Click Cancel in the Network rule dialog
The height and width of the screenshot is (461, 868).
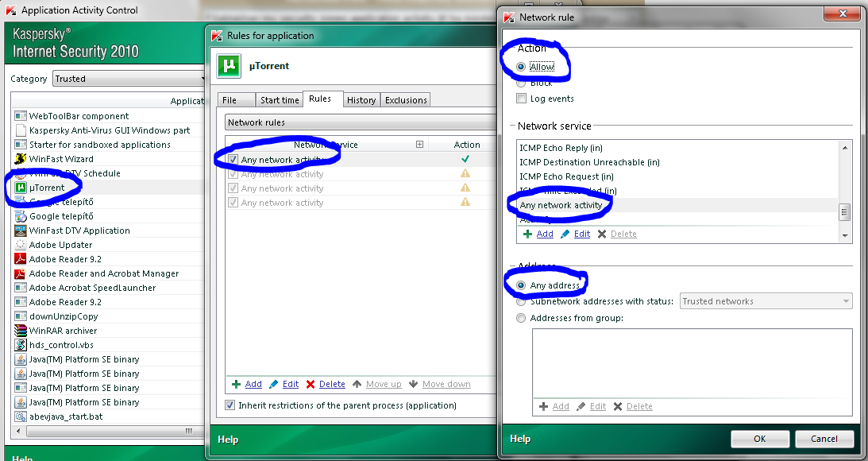point(824,439)
